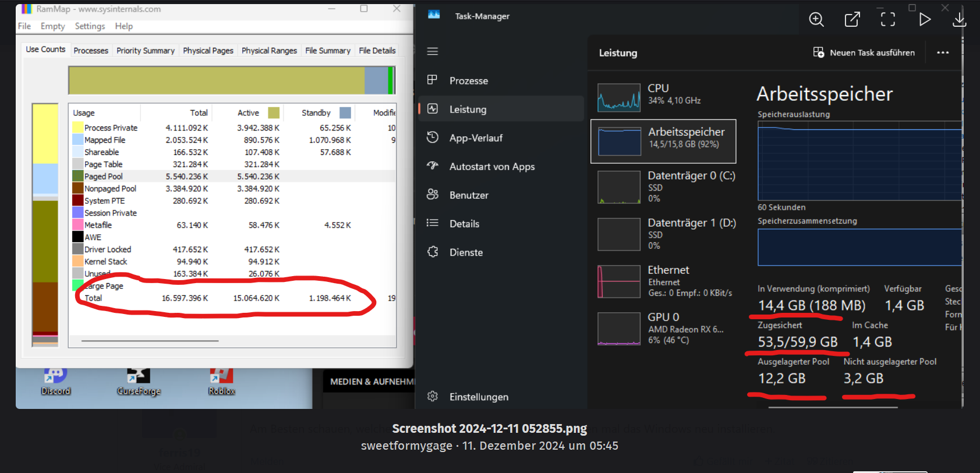Click the Process Private color swatch
Screen dimensions: 980x473
pyautogui.click(x=77, y=128)
